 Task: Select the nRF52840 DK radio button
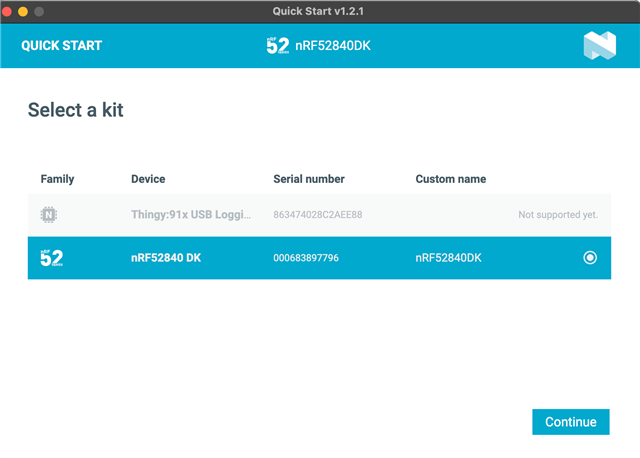click(x=590, y=258)
